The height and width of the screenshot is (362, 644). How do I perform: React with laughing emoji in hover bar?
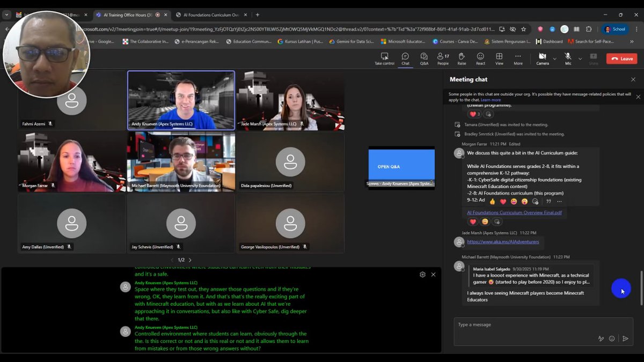point(514,202)
